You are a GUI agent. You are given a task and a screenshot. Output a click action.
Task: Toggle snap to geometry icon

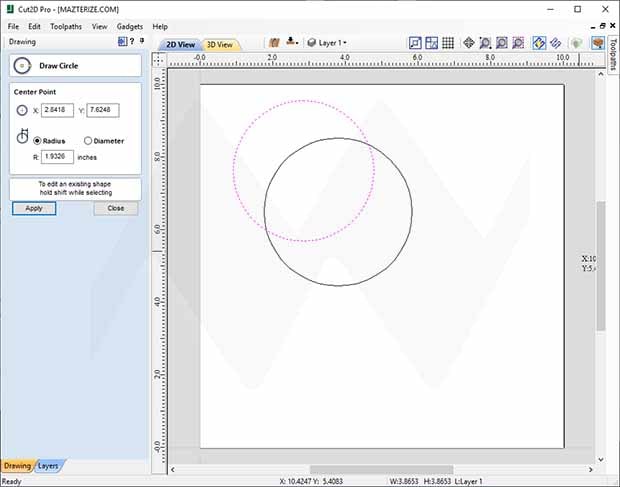pyautogui.click(x=415, y=43)
